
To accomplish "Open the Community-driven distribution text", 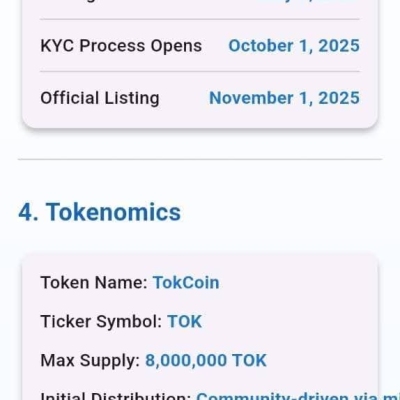I will pos(298,396).
